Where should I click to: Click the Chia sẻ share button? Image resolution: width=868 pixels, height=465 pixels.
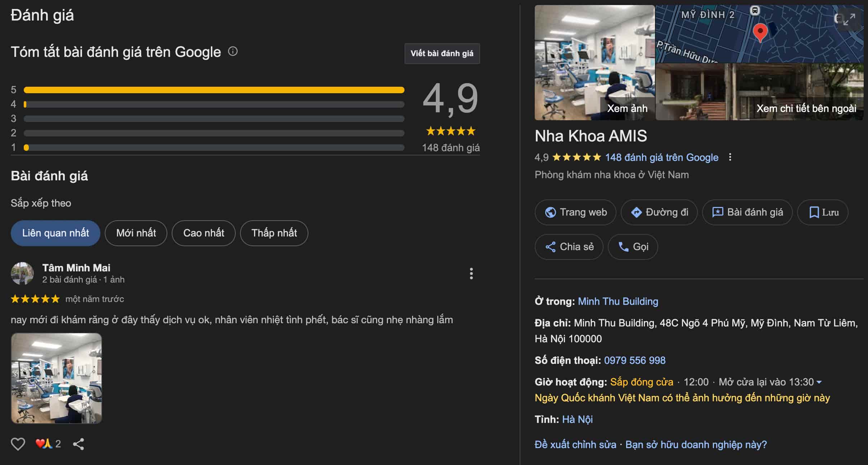[569, 247]
